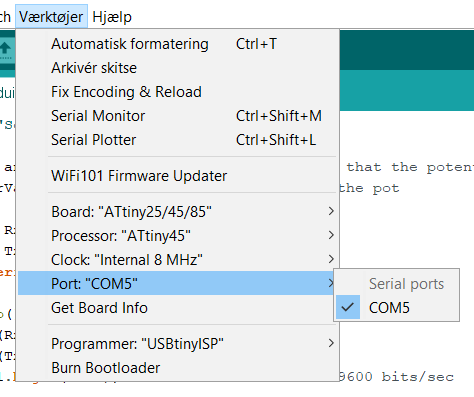Select the Port COM5 menu entry

[177, 284]
